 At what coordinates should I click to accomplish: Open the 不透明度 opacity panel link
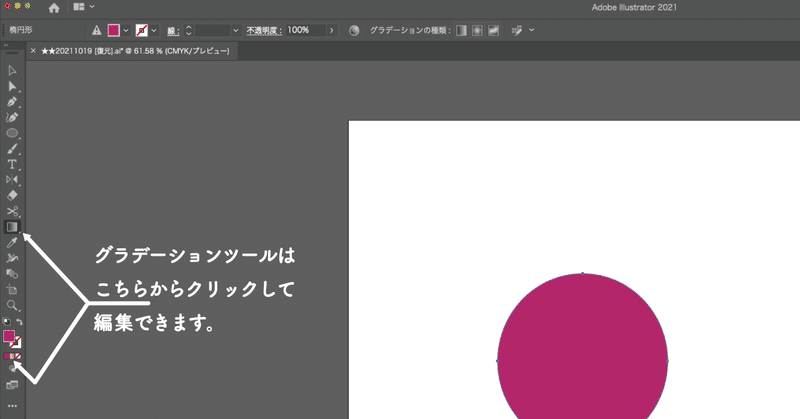point(264,31)
